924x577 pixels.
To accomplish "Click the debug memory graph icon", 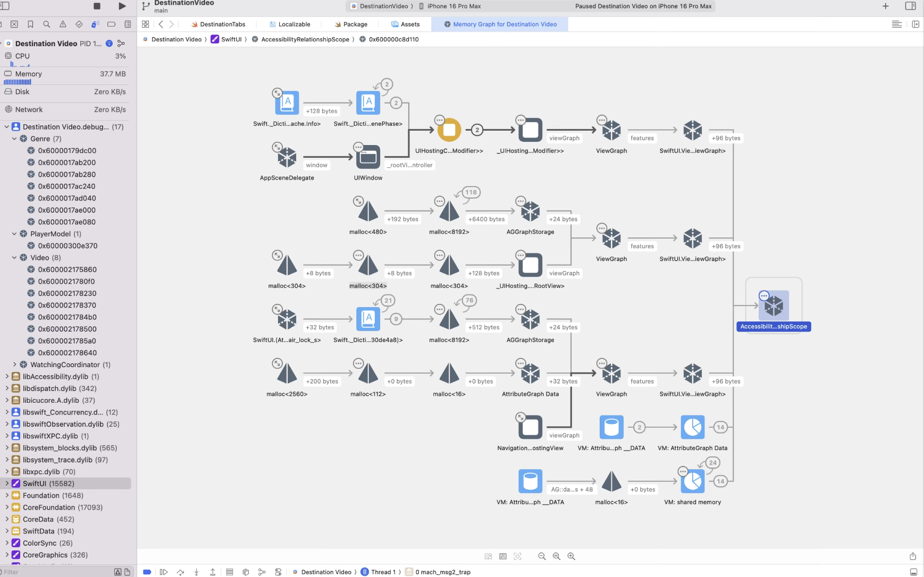I will coord(262,572).
